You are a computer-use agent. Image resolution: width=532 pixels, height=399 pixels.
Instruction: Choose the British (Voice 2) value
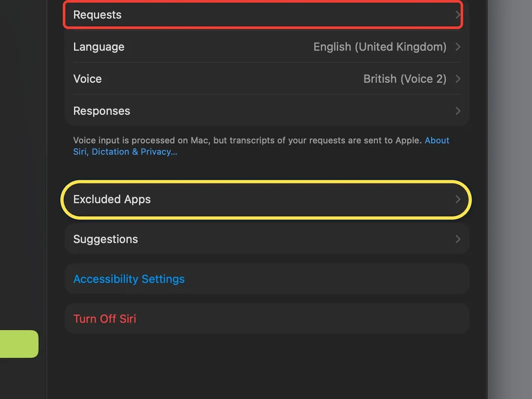coord(405,79)
